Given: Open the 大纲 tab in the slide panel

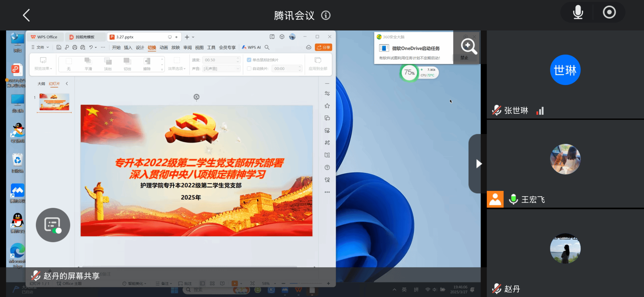Looking at the screenshot, I should pos(41,84).
